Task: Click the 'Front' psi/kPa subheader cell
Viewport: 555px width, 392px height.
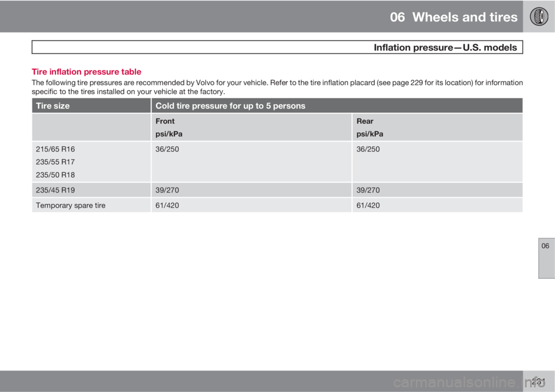Action: coord(251,127)
